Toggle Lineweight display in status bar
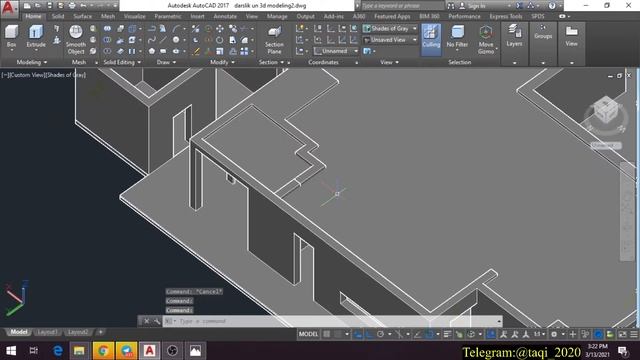 tap(447, 334)
